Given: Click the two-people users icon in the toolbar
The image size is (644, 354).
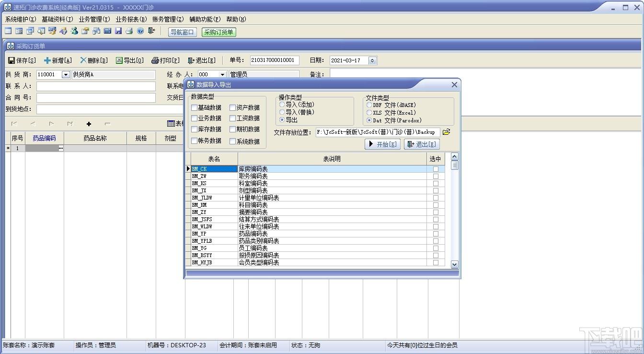Looking at the screenshot, I should tap(74, 31).
